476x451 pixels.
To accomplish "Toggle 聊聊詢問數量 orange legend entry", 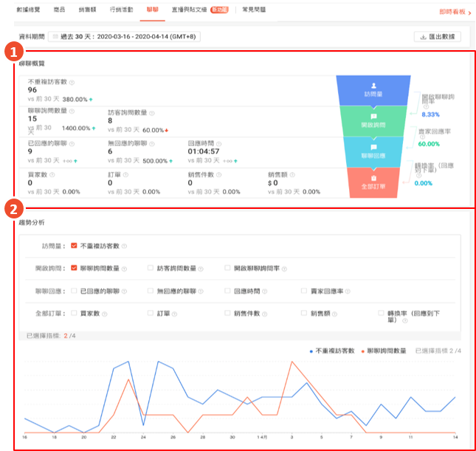I will click(x=384, y=351).
